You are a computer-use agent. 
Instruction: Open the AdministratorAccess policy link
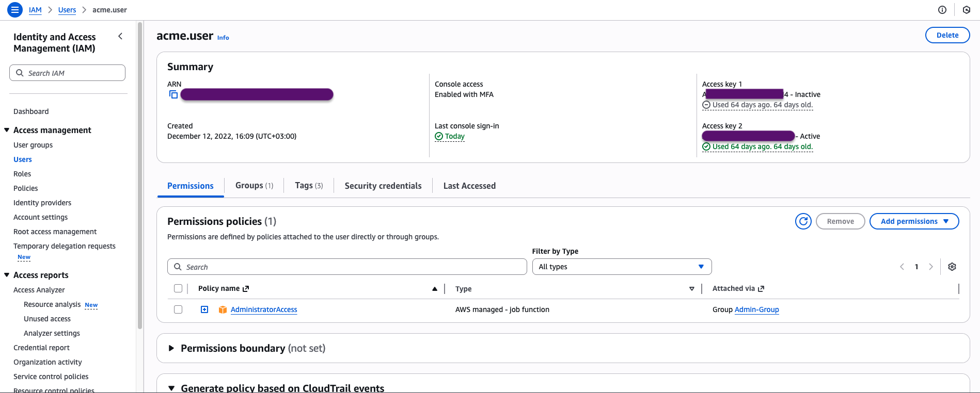pyautogui.click(x=264, y=309)
